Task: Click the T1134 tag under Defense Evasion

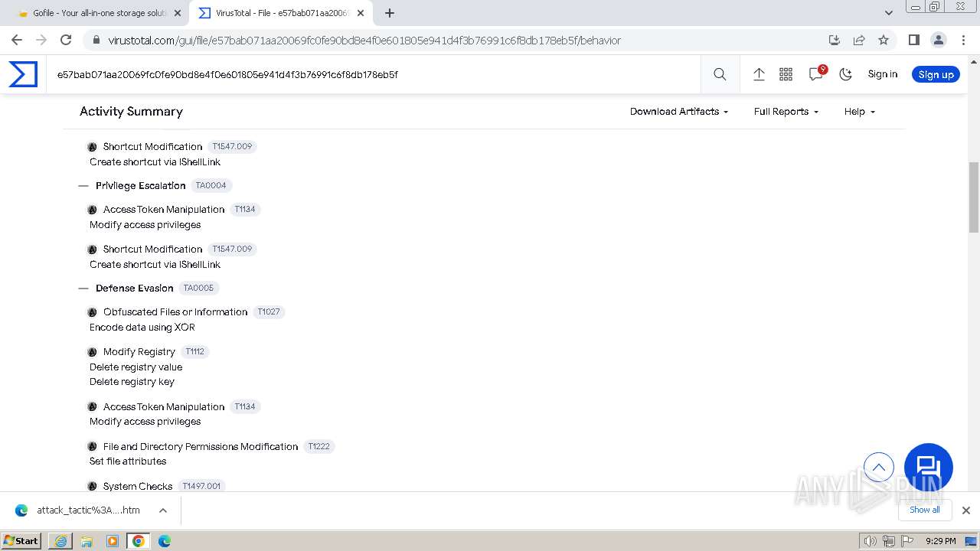Action: pos(245,406)
